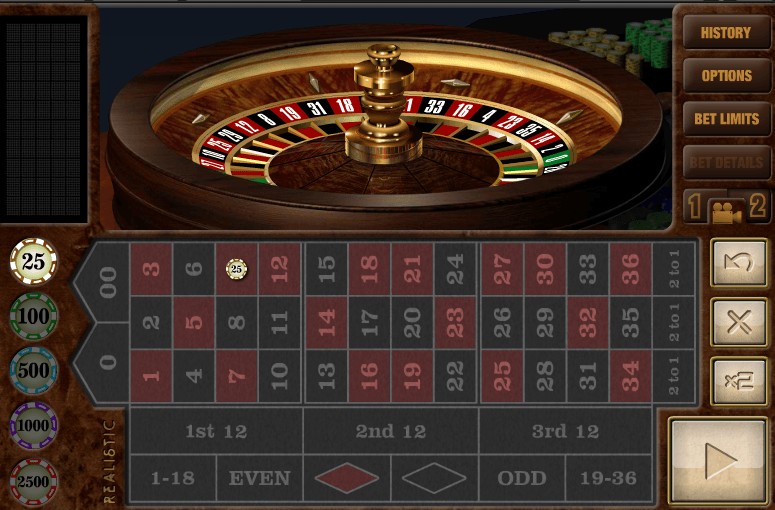Click the x2 double bets icon
The image size is (775, 510).
point(739,382)
